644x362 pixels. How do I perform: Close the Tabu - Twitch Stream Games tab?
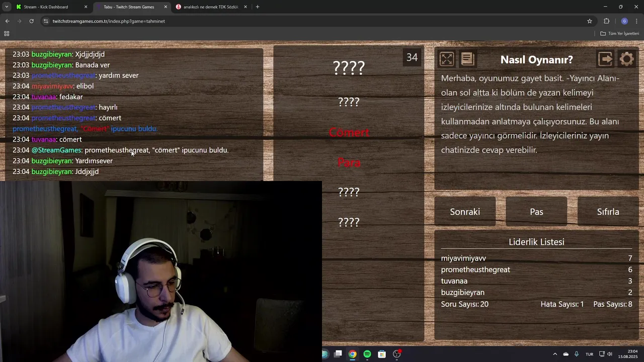coord(166,7)
